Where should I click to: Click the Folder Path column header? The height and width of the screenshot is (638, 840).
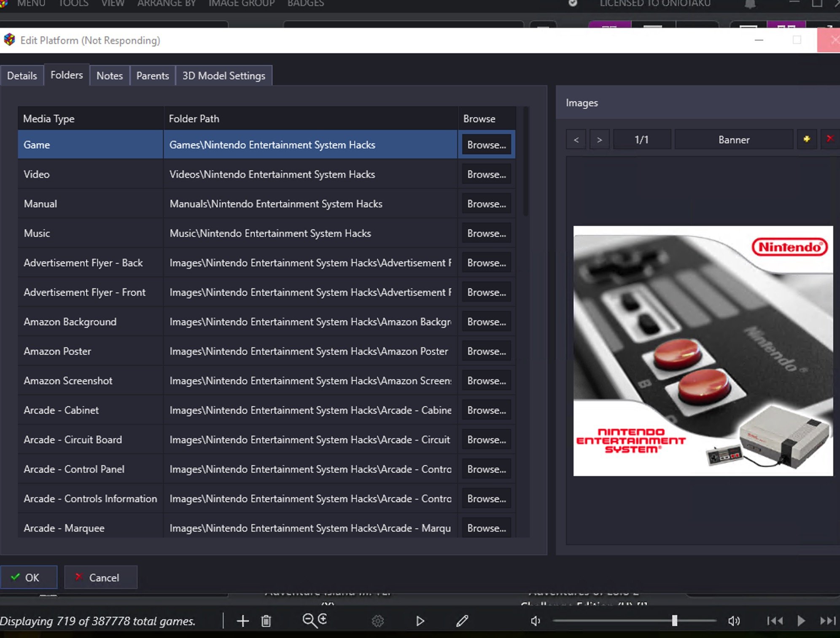point(310,118)
